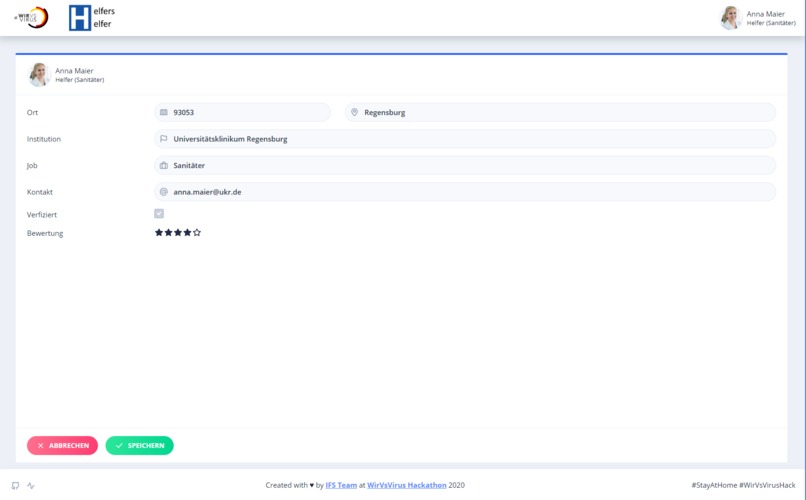806x500 pixels.
Task: Click the activity pulse icon in footer
Action: 31,486
